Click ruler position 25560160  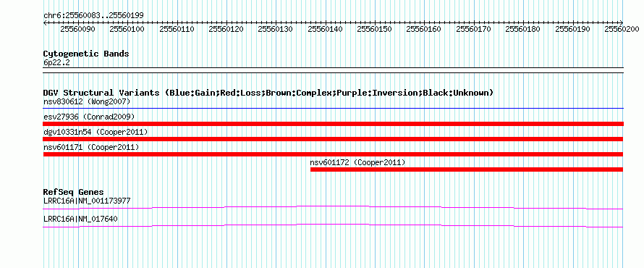tap(423, 29)
